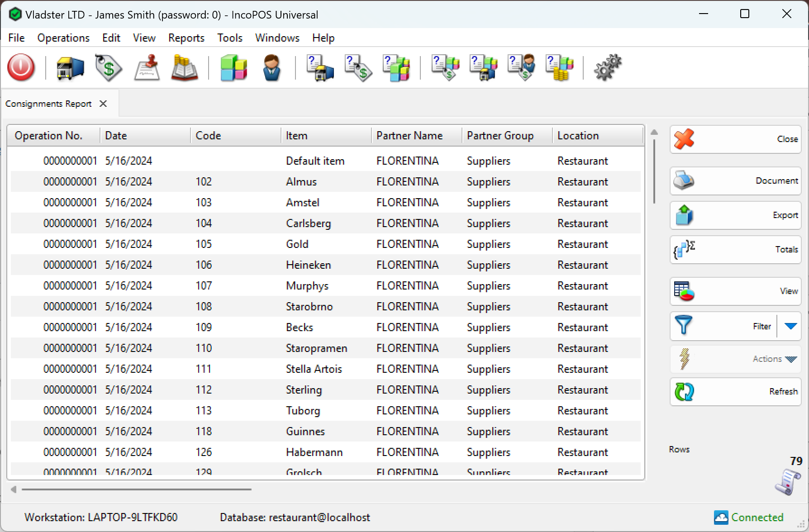Click the IncoPOS shield app icon

(x=15, y=14)
